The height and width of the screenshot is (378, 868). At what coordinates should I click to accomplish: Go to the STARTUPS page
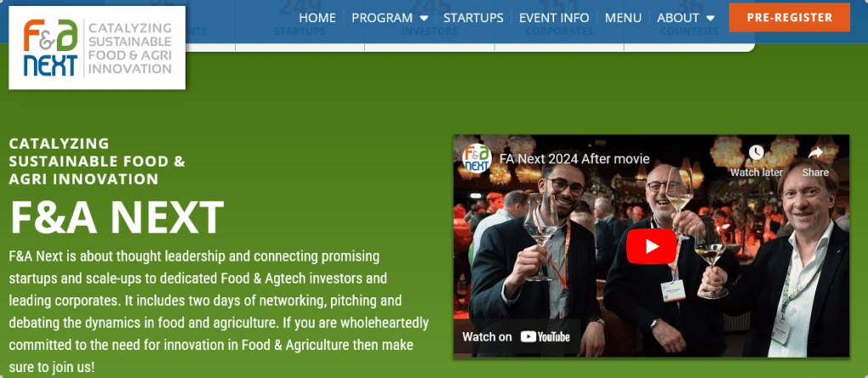click(x=473, y=18)
